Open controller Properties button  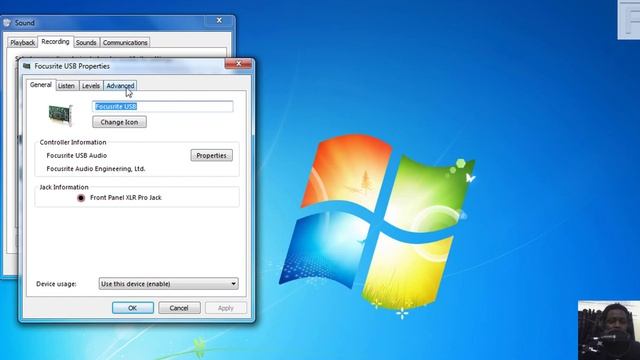coord(211,156)
